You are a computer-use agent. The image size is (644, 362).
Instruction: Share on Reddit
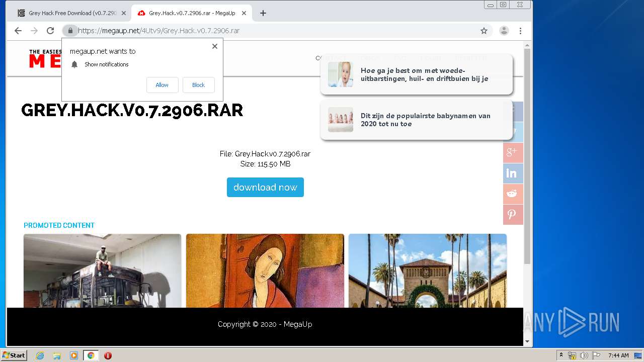[513, 194]
